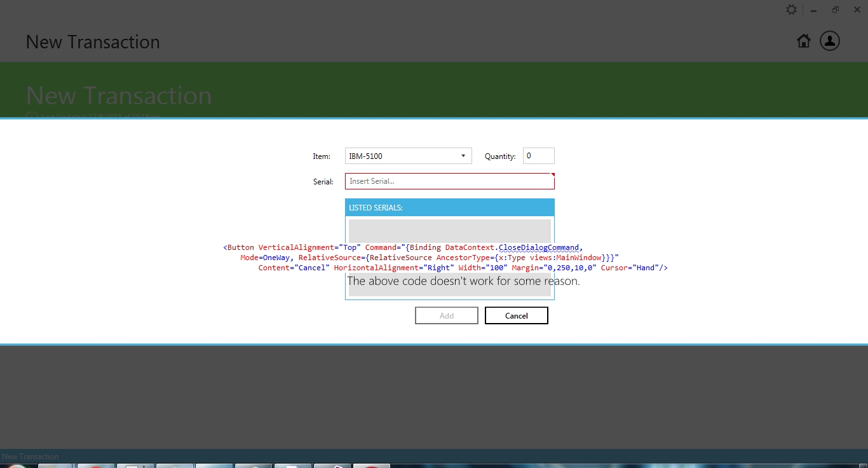Focus the Insert Serial text box
The height and width of the screenshot is (468, 868).
(449, 181)
